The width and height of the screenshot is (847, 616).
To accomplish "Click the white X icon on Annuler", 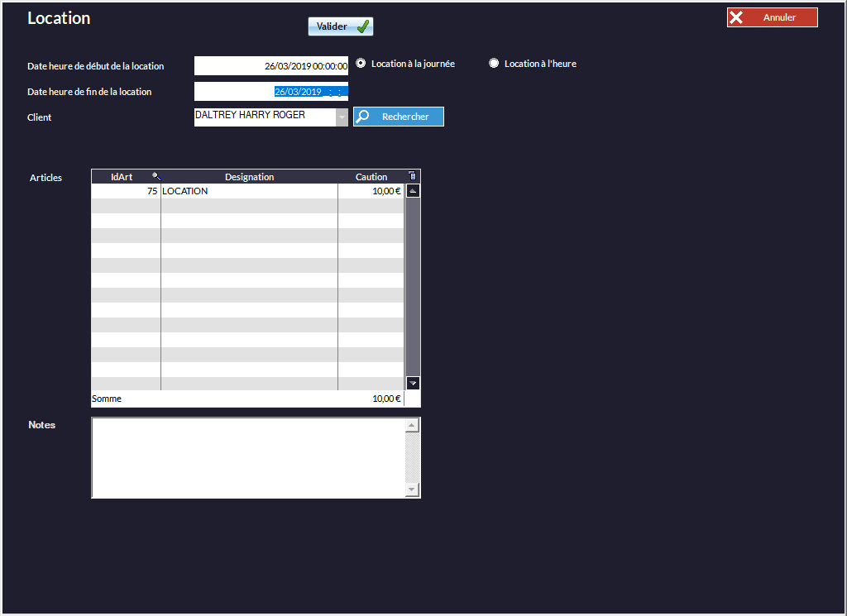I will click(x=736, y=17).
